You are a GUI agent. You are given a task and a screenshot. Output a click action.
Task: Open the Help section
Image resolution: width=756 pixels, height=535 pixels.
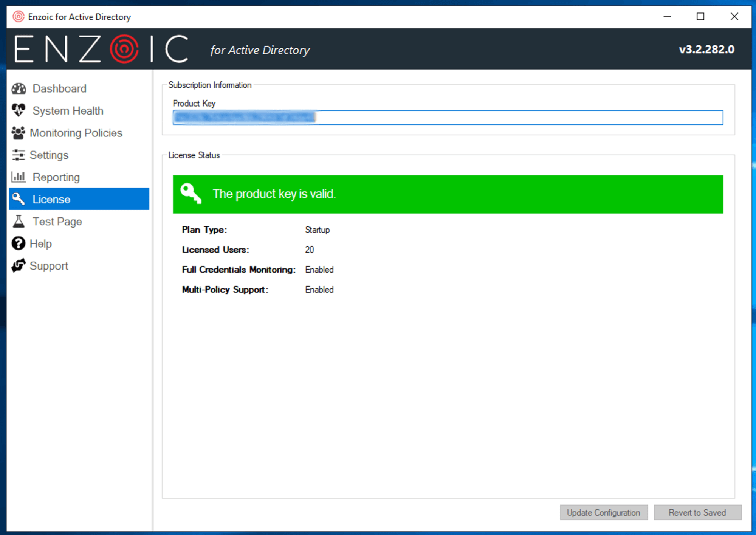[79, 243]
